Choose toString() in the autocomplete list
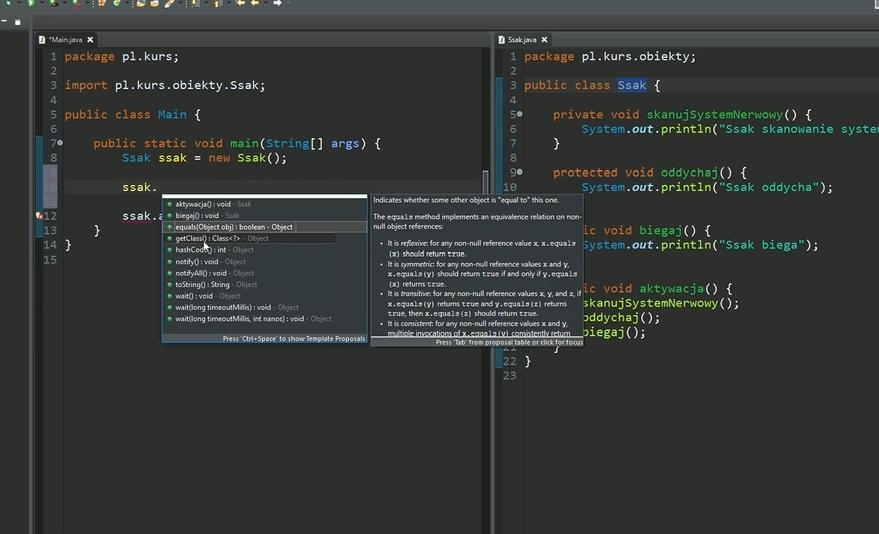 pyautogui.click(x=203, y=285)
